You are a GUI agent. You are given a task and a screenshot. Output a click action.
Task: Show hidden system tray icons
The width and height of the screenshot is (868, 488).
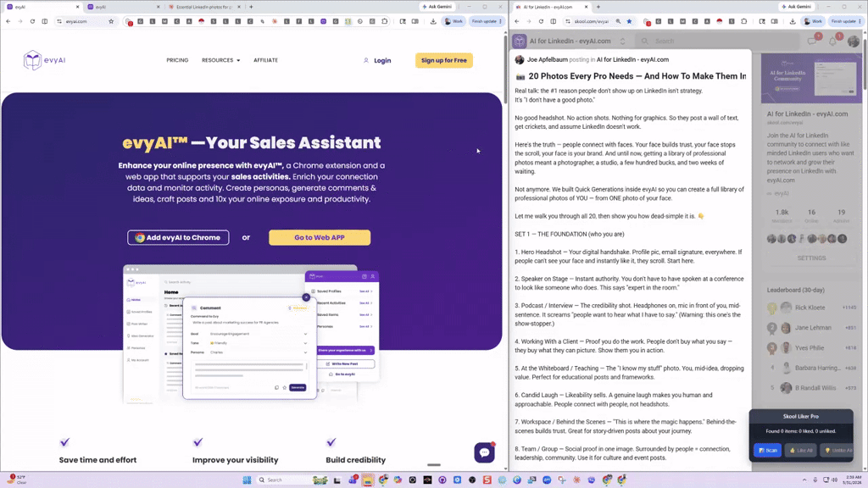pyautogui.click(x=804, y=480)
